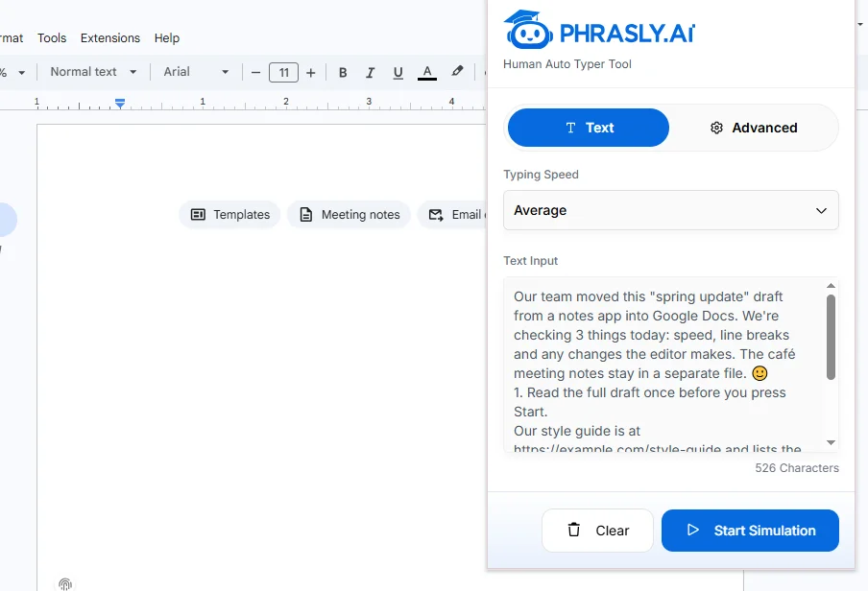Screen dimensions: 868x591
Task: Click the Templates chip
Action: pos(229,215)
